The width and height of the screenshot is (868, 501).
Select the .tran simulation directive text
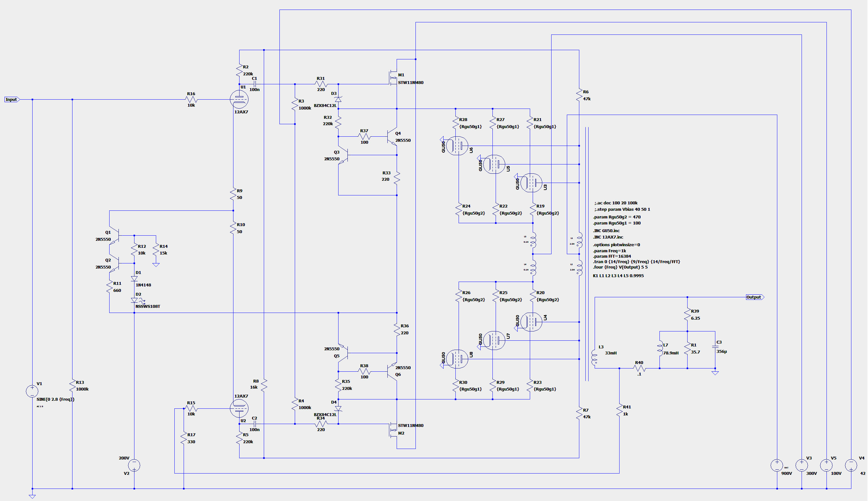pyautogui.click(x=636, y=262)
